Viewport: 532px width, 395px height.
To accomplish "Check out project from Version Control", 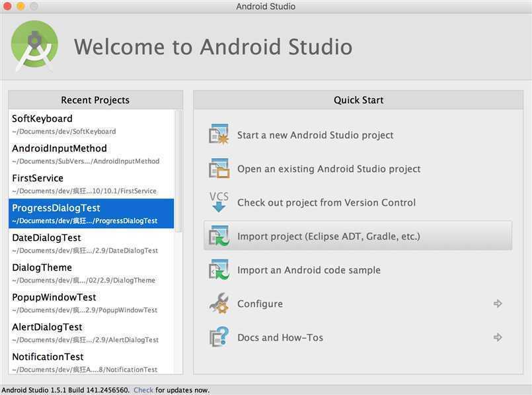I will coord(326,202).
